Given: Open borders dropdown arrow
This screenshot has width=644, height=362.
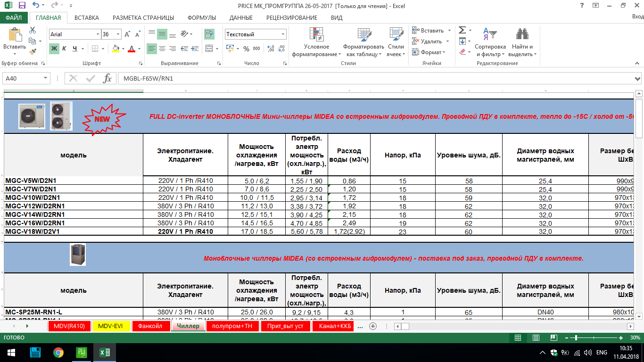Looking at the screenshot, I should 103,49.
